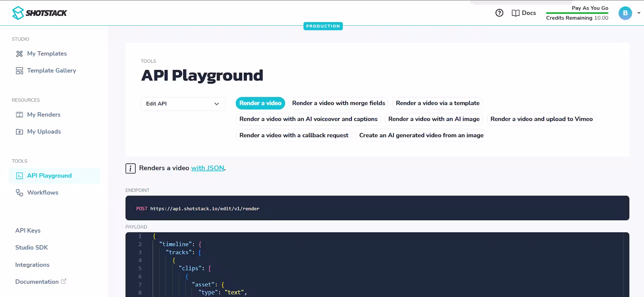The image size is (644, 297).
Task: Click the Credits Remaining 10.00 text
Action: pos(577,18)
